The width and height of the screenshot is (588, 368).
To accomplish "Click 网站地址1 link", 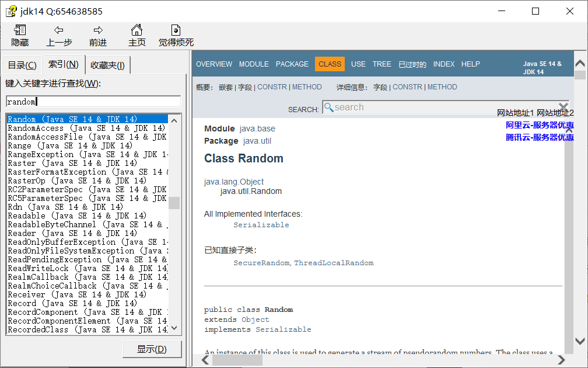I will pos(515,113).
